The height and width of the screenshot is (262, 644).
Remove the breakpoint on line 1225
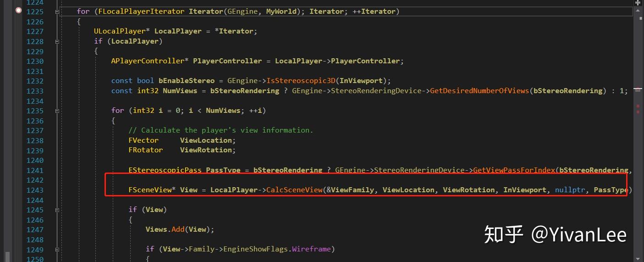coord(19,10)
